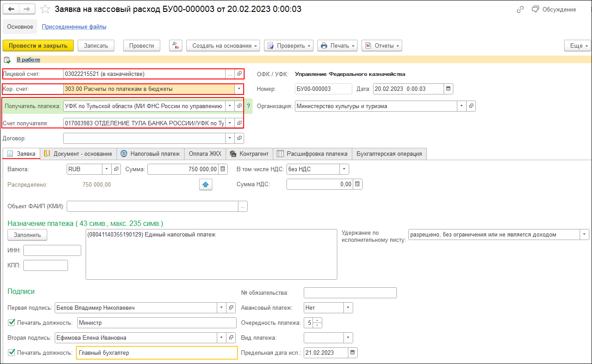Open Обсуждение discussion panel
Screen dimensions: 592x364
click(x=554, y=9)
